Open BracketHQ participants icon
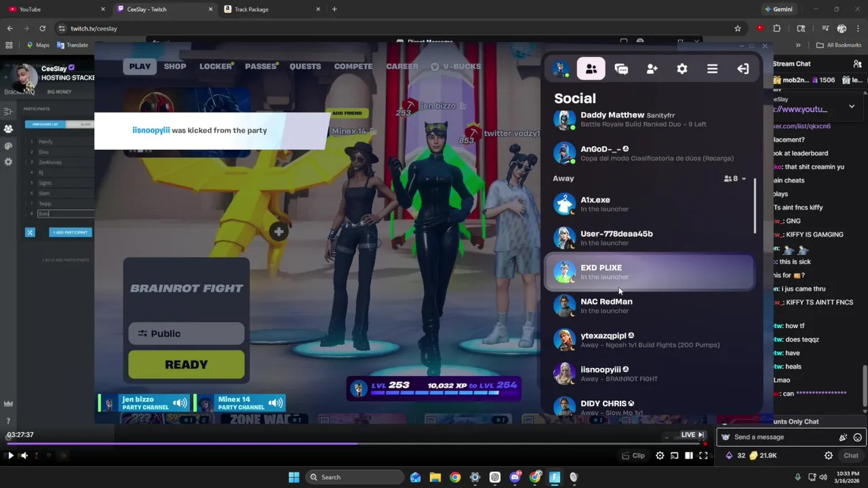Viewport: 868px width, 488px height. [8, 129]
